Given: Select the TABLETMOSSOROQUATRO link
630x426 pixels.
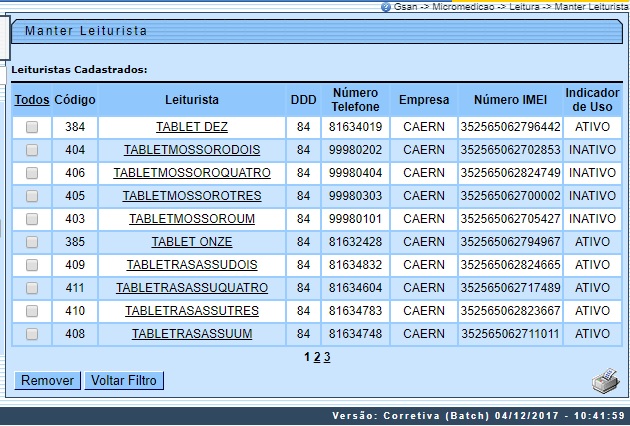Looking at the screenshot, I should 192,173.
